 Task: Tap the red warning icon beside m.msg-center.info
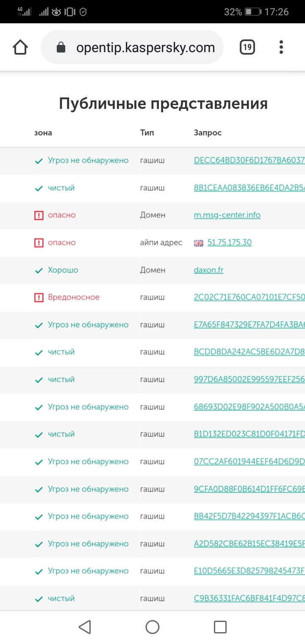(x=39, y=215)
